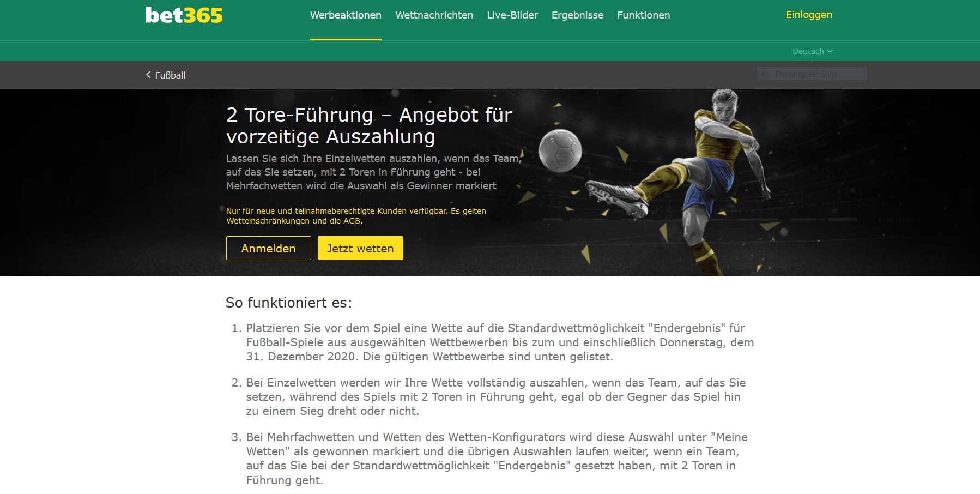Screen dimensions: 980x494
Task: Click the chevron beside Deutsch
Action: tap(830, 51)
